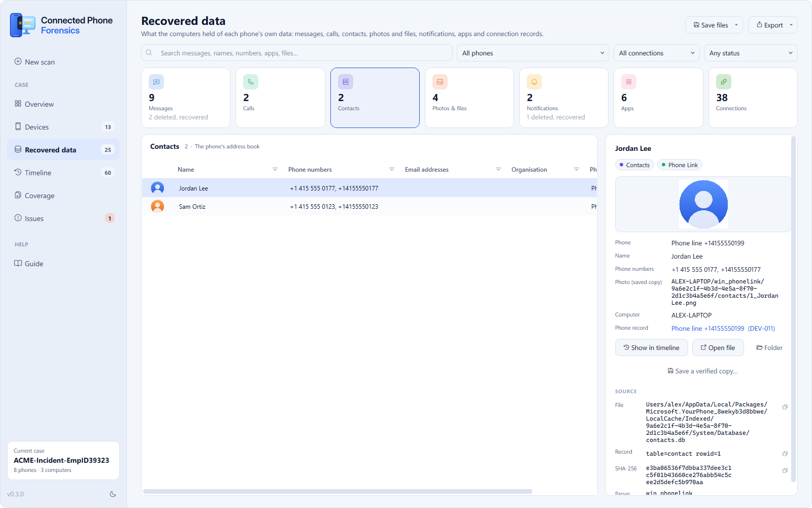Click Jordan Lee avatar in table

point(157,188)
